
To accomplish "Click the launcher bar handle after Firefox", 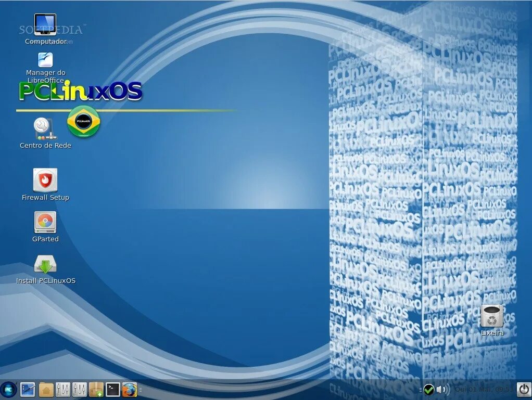I will tap(141, 390).
